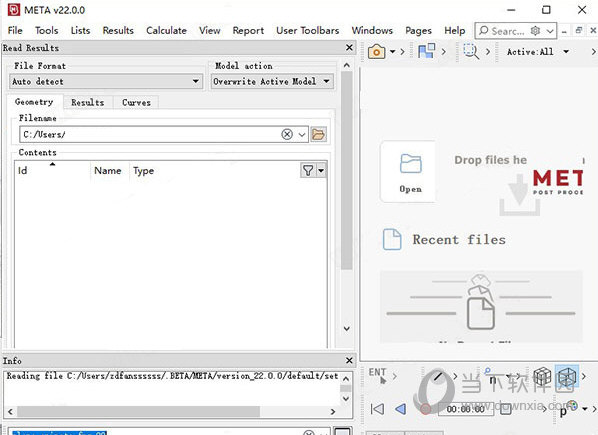The width and height of the screenshot is (598, 435).
Task: Click the camera snapshot icon in toolbar
Action: (376, 51)
